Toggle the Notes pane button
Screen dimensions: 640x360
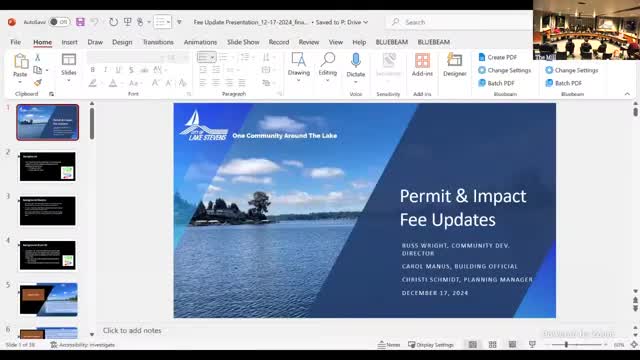pos(389,345)
